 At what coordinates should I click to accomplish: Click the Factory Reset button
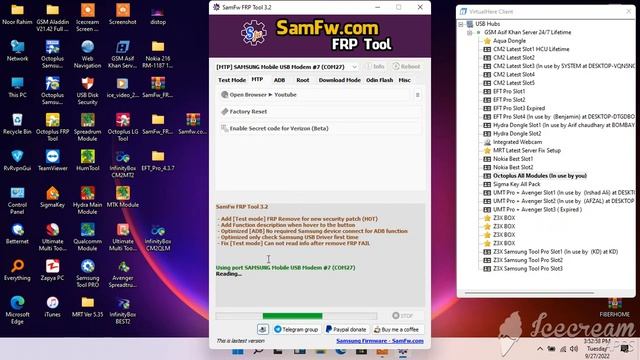(320, 111)
